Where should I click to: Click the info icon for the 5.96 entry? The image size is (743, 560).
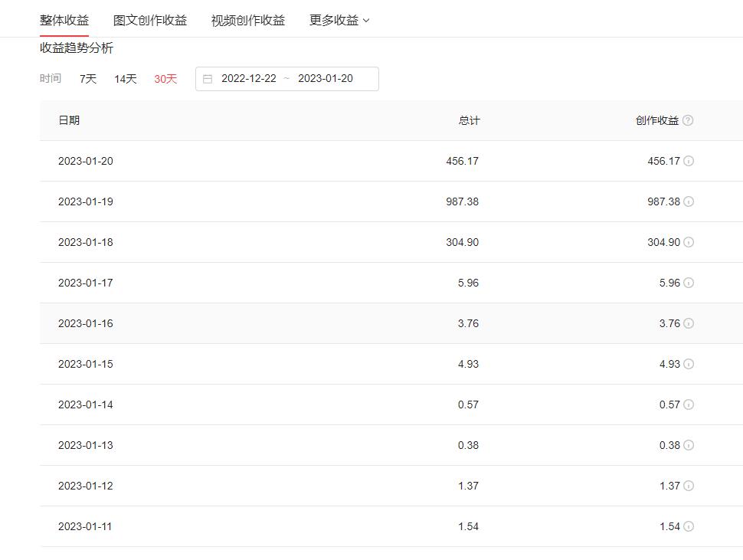[688, 283]
